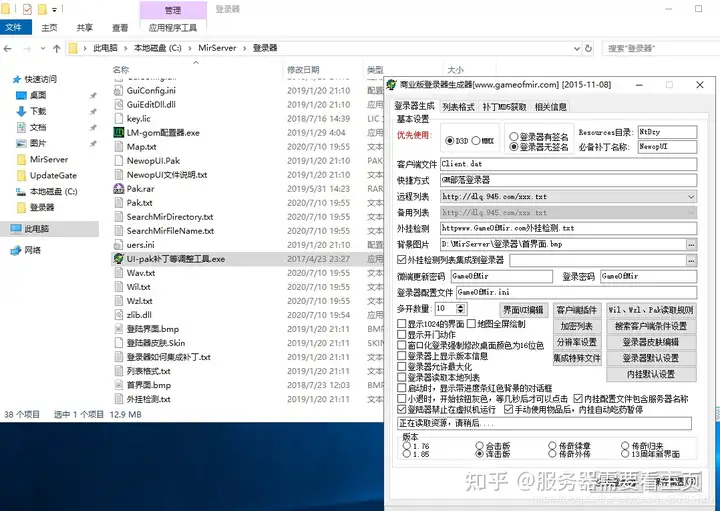720x511 pixels.
Task: Click the Pak.rar archive icon
Action: (118, 189)
